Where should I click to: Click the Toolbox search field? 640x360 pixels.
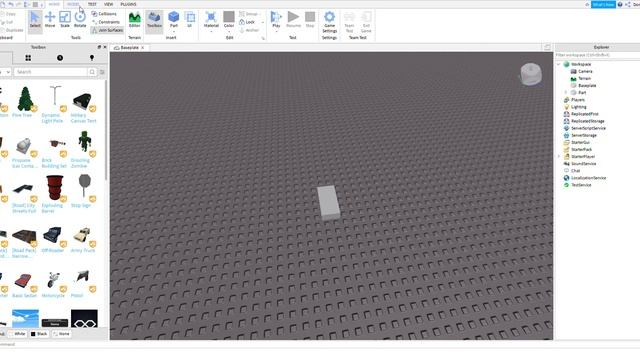click(51, 72)
